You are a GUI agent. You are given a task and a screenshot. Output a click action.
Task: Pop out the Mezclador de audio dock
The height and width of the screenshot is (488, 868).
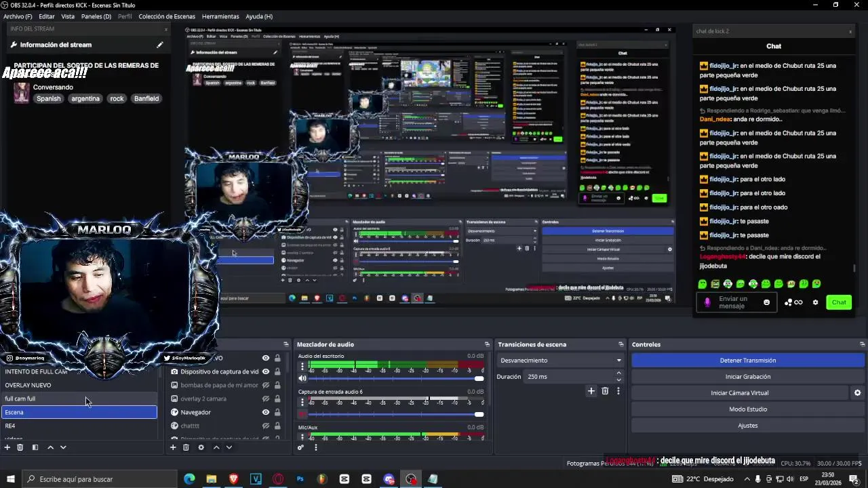point(487,344)
